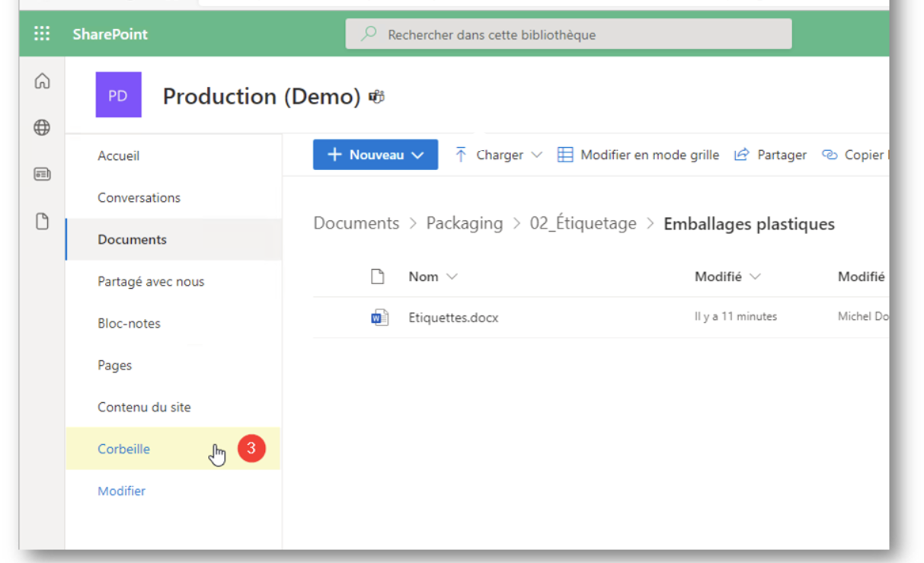Image resolution: width=924 pixels, height=563 pixels.
Task: Click the Partager toolbar button
Action: 770,155
